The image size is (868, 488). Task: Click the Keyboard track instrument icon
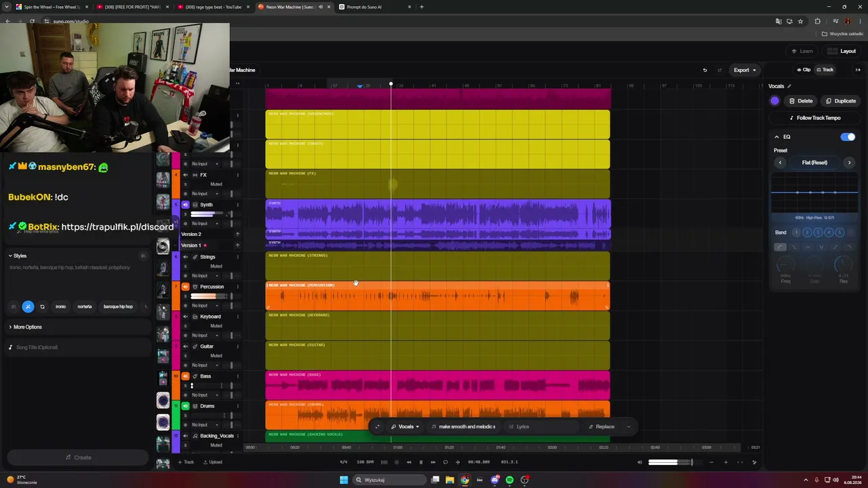click(x=195, y=317)
